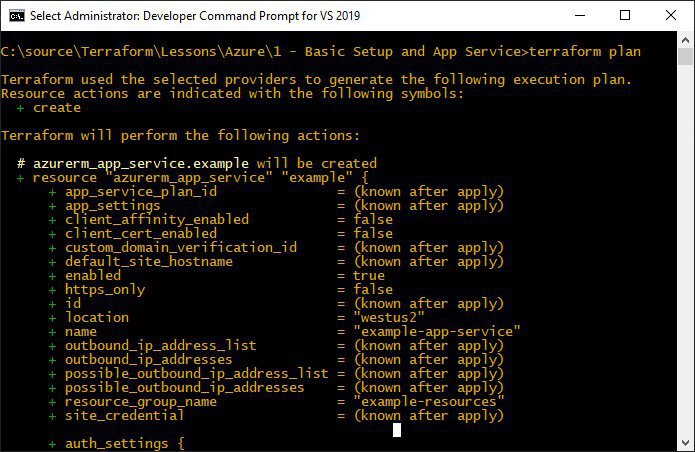The image size is (695, 452).
Task: Click the window title text
Action: coord(195,16)
